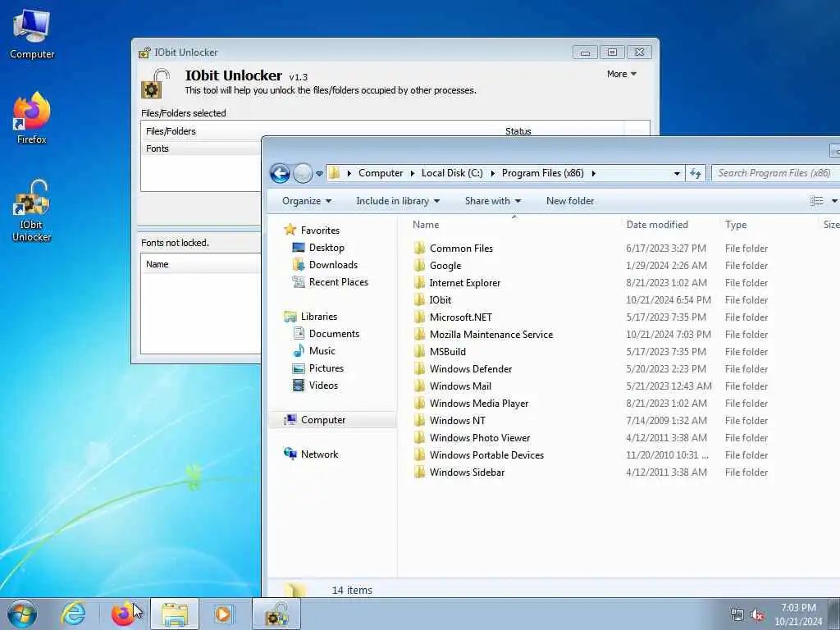Open Recent Places in Favorites
This screenshot has height=630, width=840.
tap(338, 282)
